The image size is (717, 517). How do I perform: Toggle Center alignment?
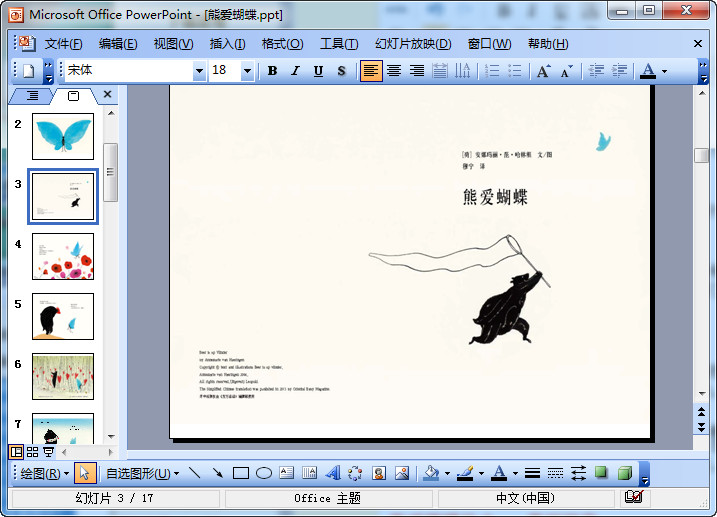[x=394, y=71]
